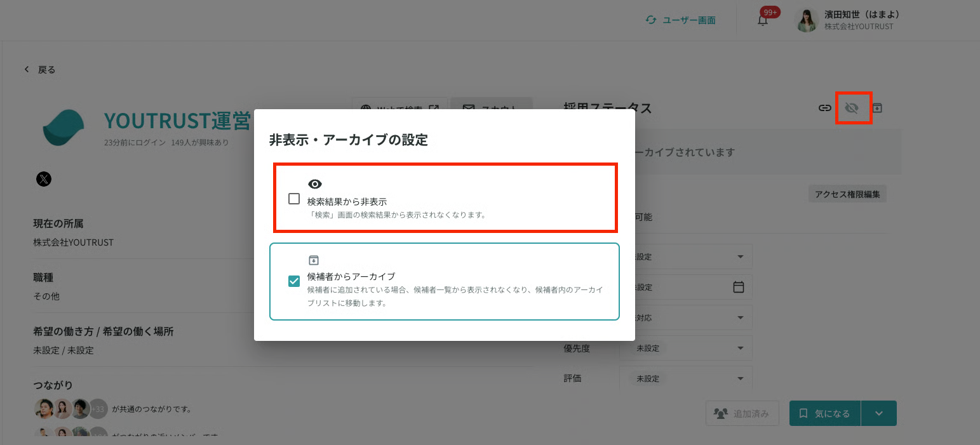This screenshot has width=980, height=445.
Task: Select the 候補者からアーカイブ label text
Action: (x=351, y=276)
